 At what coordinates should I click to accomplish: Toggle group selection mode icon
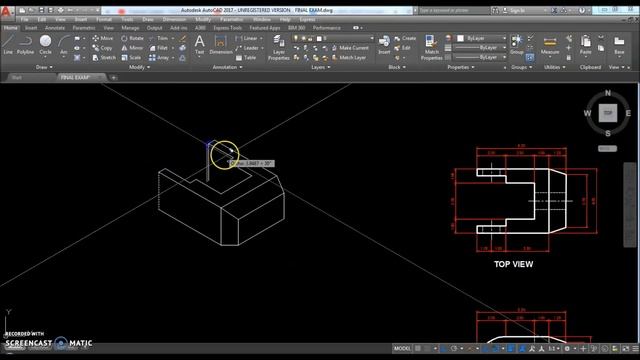pos(530,58)
